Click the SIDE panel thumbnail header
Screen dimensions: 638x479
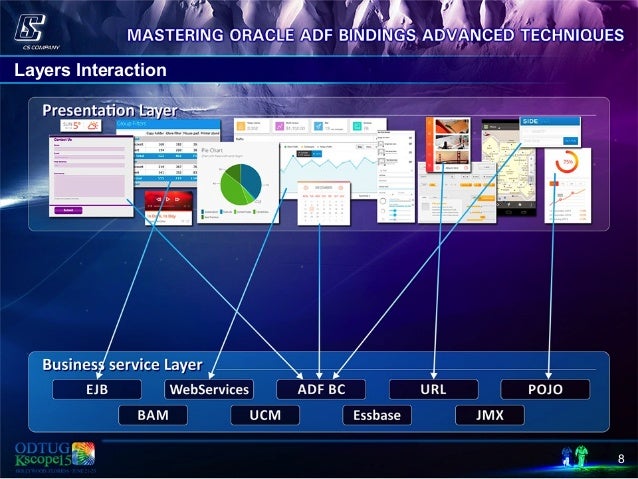click(x=550, y=121)
